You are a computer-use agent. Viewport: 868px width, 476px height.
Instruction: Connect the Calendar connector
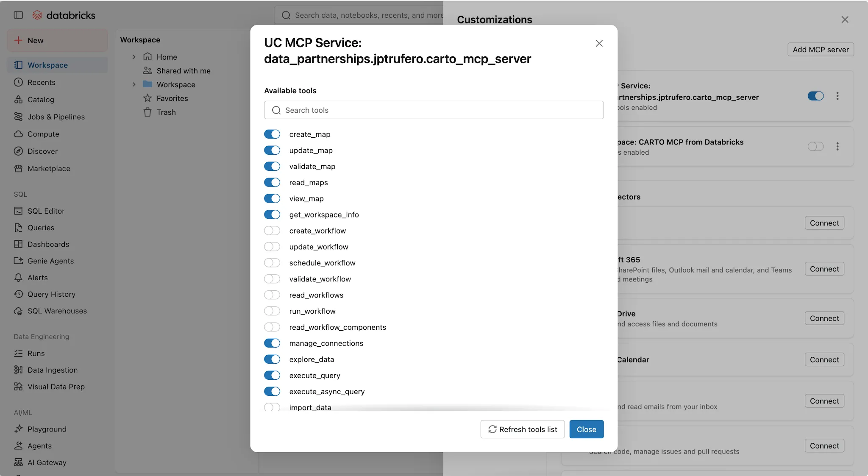(x=824, y=360)
